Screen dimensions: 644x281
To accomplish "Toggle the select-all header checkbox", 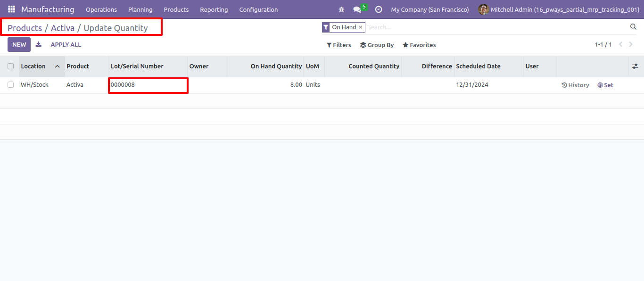I will (10, 66).
